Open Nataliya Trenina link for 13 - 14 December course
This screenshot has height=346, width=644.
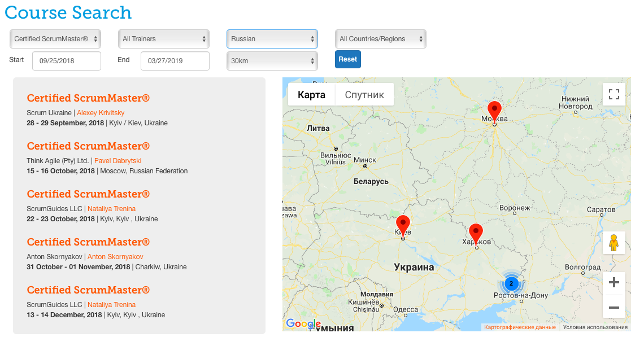(111, 305)
